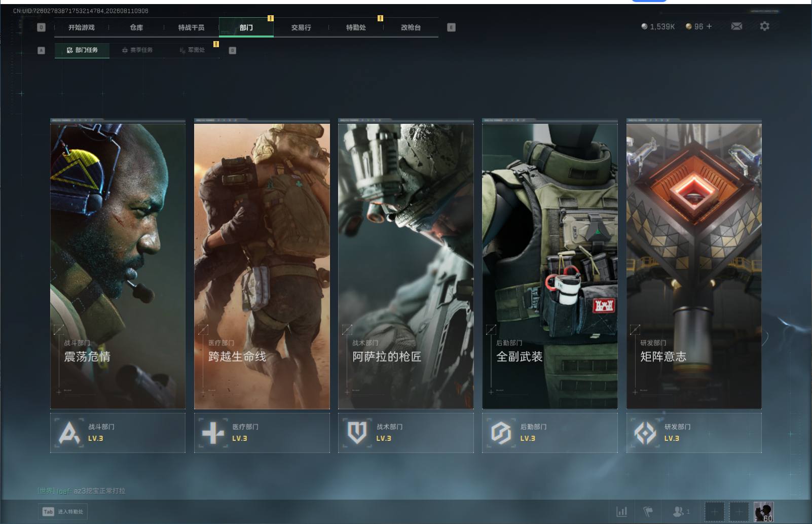Click the logistics department hexagon emblem
Image resolution: width=812 pixels, height=524 pixels.
pyautogui.click(x=501, y=433)
